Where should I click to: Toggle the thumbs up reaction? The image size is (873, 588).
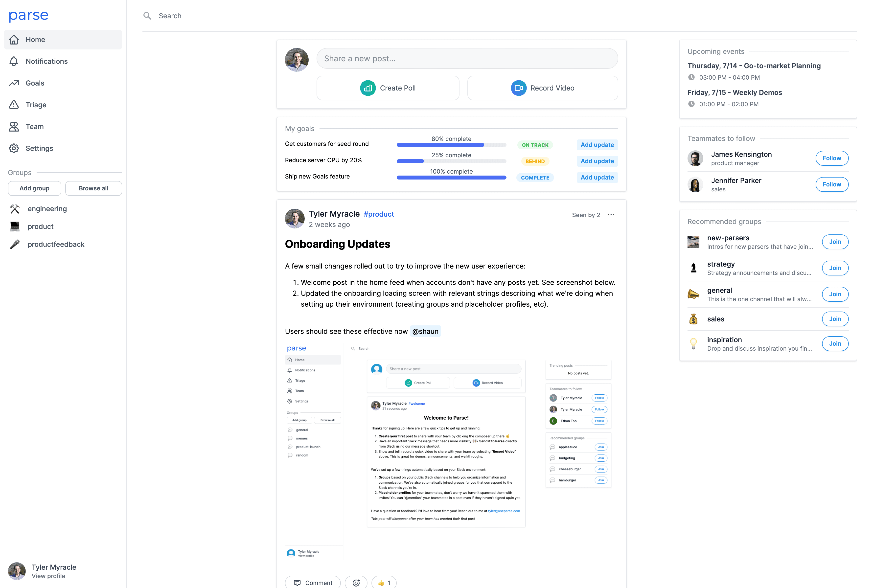coord(384,582)
